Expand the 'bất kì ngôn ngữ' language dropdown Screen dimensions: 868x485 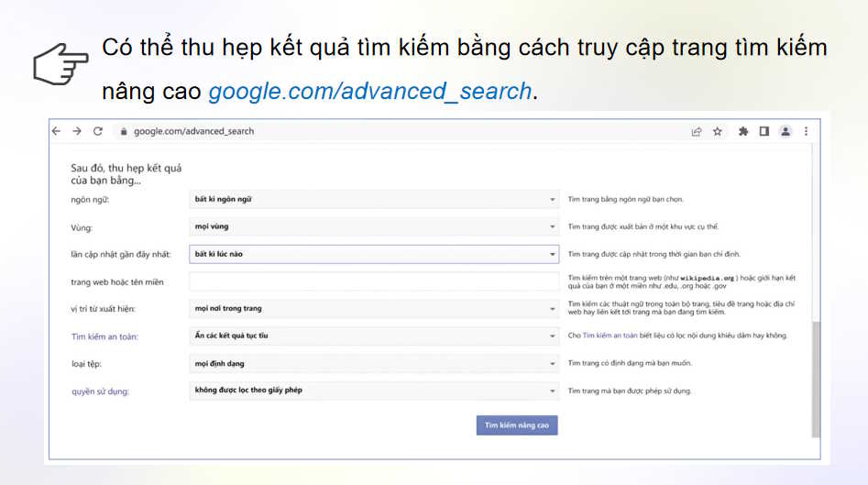coord(374,199)
